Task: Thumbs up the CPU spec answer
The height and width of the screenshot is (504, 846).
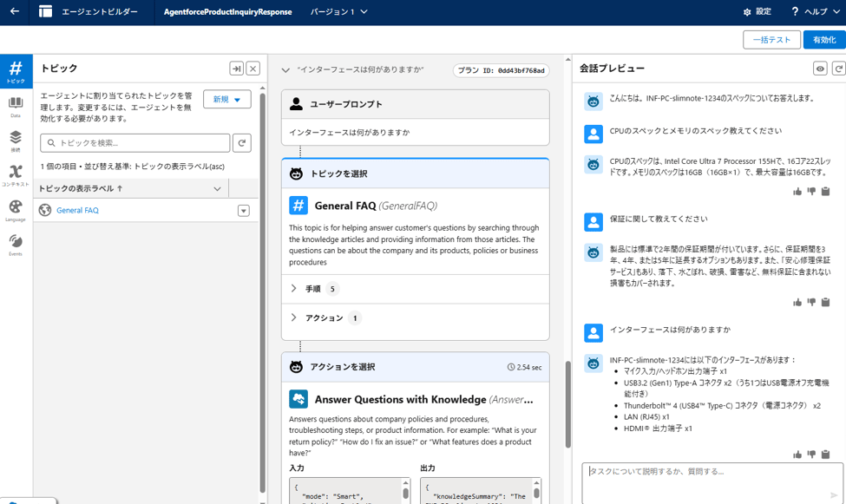Action: pos(797,192)
